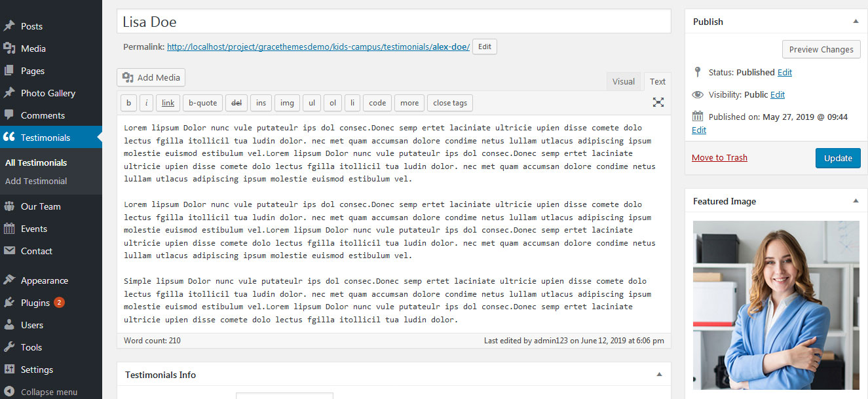Viewport: 868px width, 399px height.
Task: Insert ol ordered list tag
Action: click(333, 103)
